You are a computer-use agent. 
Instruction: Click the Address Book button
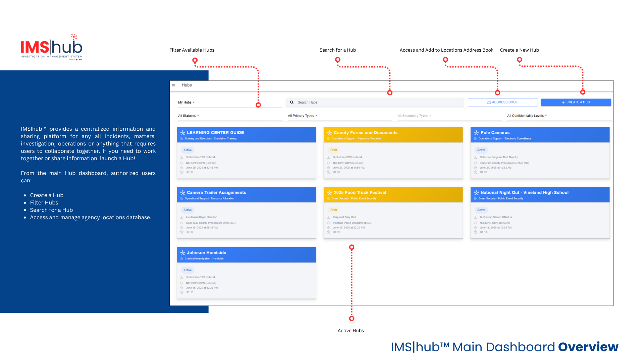(502, 102)
